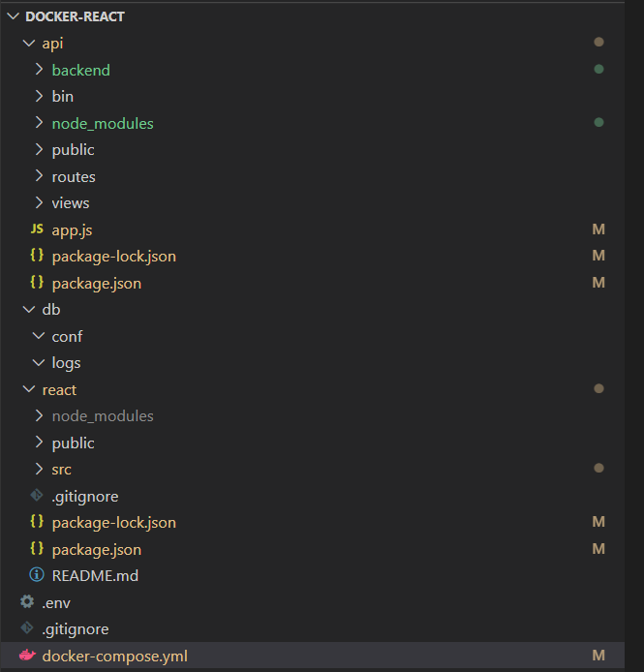This screenshot has width=644, height=672.
Task: Collapse the db folder chevron
Action: (x=28, y=310)
